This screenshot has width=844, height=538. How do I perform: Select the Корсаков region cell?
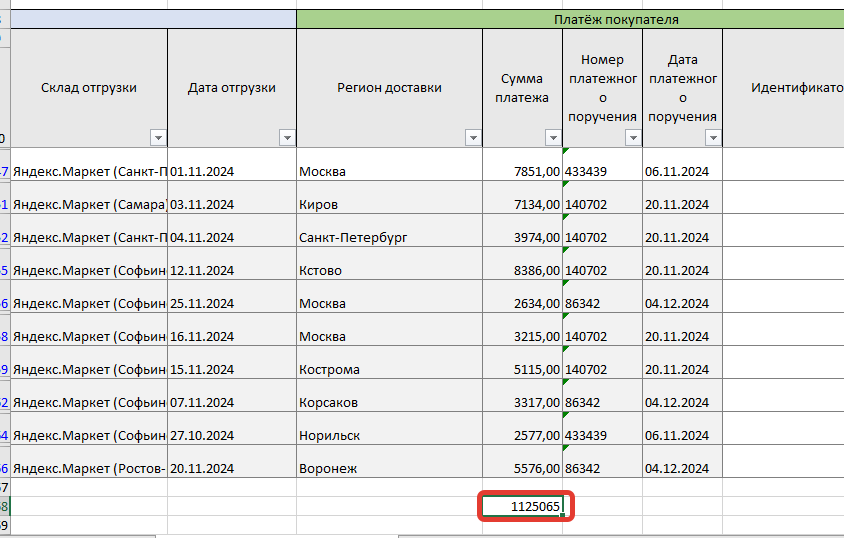pyautogui.click(x=390, y=395)
